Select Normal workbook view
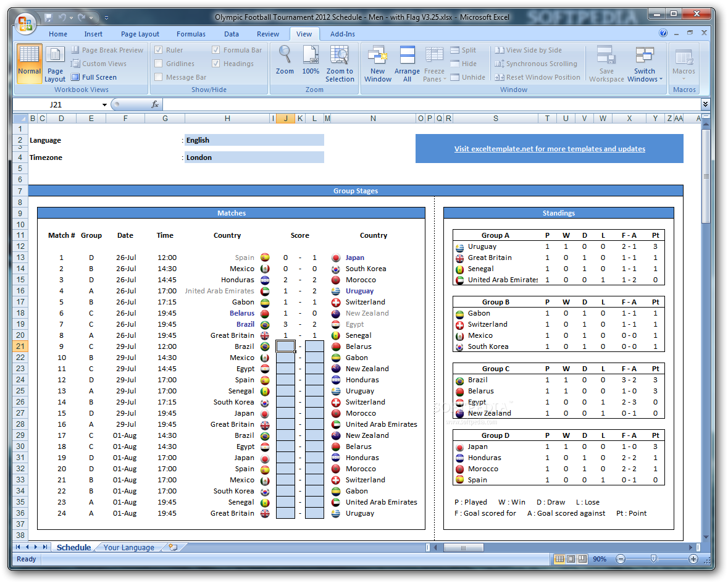Image resolution: width=728 pixels, height=583 pixels. coord(29,64)
